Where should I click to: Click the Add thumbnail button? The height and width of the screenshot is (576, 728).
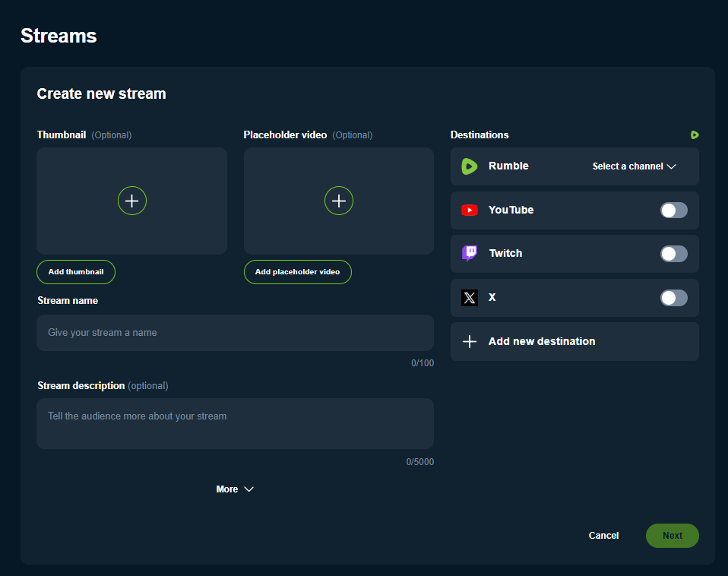(76, 272)
